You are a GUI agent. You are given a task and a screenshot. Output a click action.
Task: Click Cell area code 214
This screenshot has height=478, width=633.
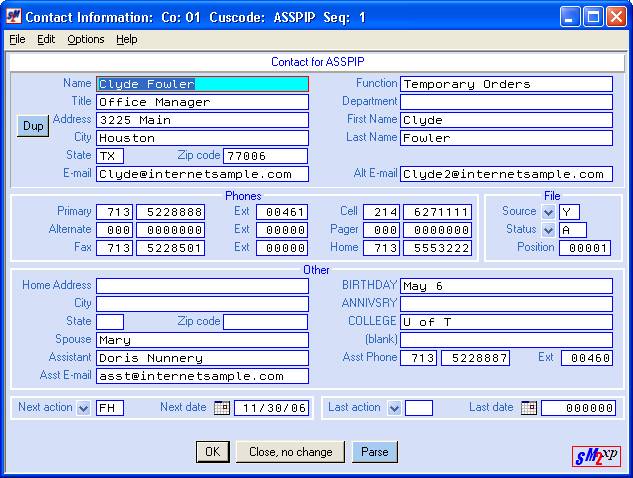click(381, 212)
